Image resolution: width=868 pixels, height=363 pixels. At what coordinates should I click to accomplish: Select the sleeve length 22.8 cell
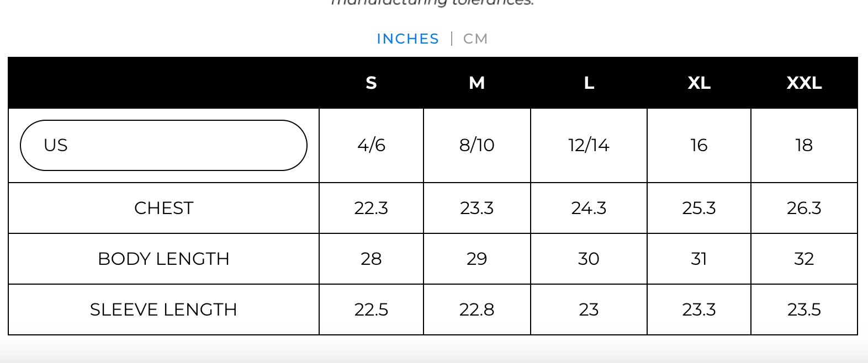point(477,309)
